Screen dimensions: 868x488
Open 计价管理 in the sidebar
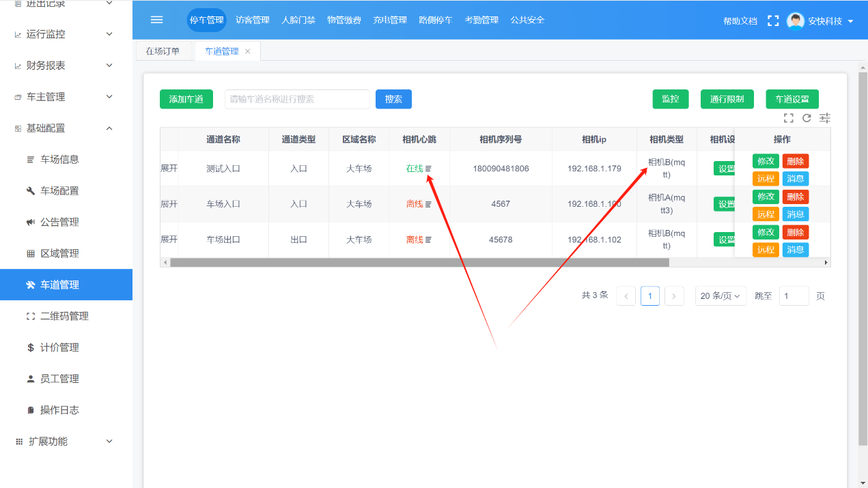tap(59, 347)
